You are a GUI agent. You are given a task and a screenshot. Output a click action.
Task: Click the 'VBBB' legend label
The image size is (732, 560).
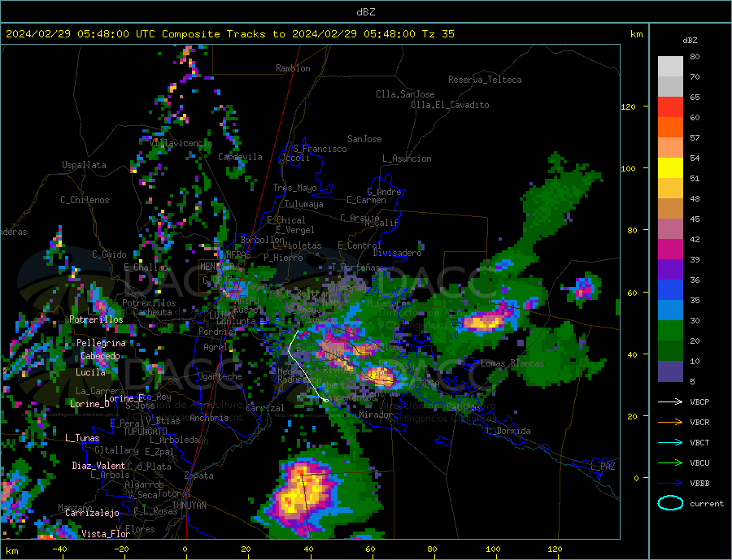click(x=699, y=484)
